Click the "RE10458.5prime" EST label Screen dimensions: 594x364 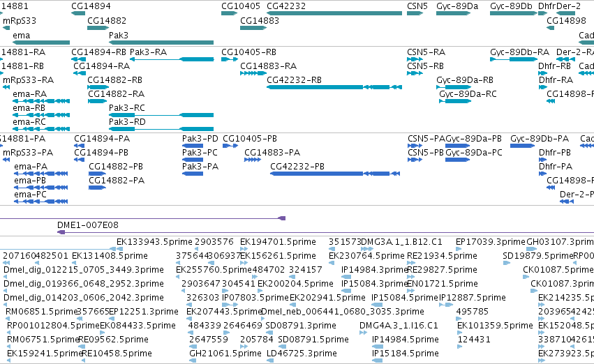(117, 354)
